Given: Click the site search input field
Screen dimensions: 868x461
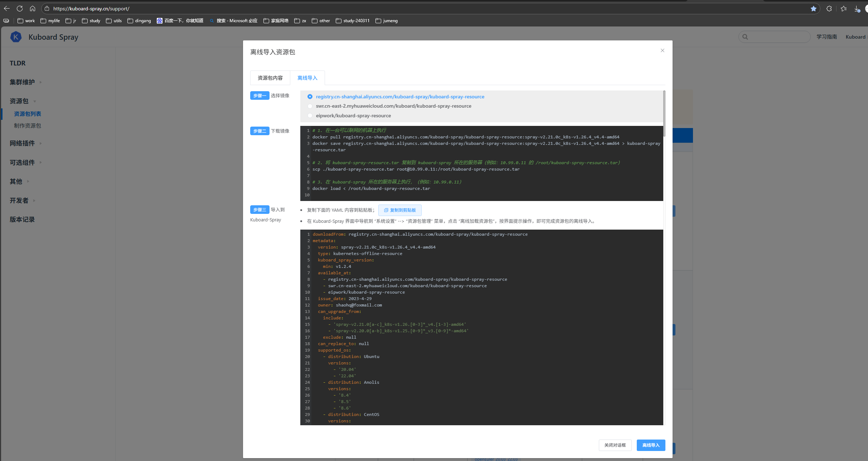Looking at the screenshot, I should (777, 37).
